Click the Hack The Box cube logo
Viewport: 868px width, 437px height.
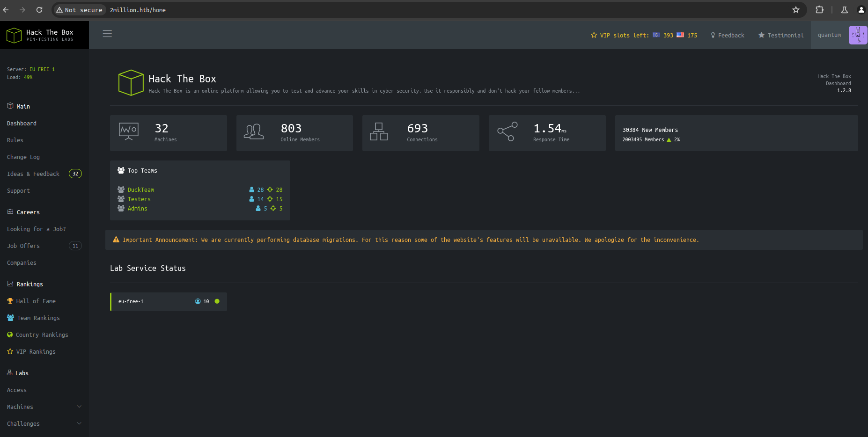point(14,35)
